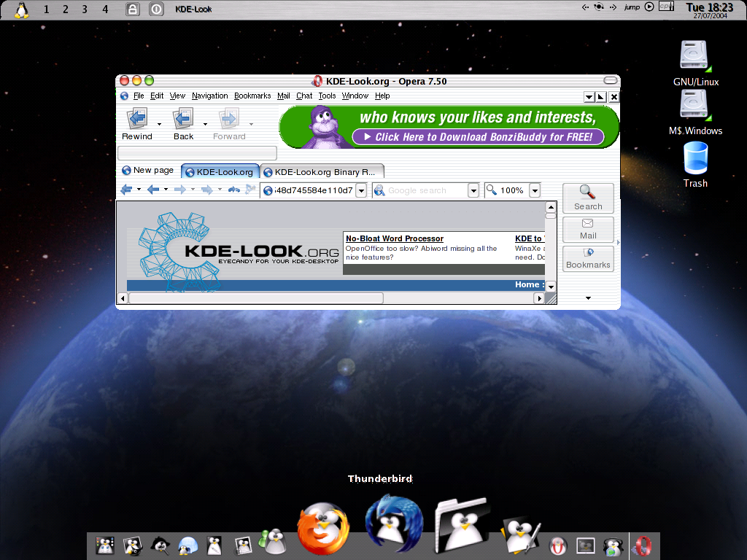This screenshot has width=747, height=560.
Task: Open the Bookmarks menu
Action: [252, 96]
